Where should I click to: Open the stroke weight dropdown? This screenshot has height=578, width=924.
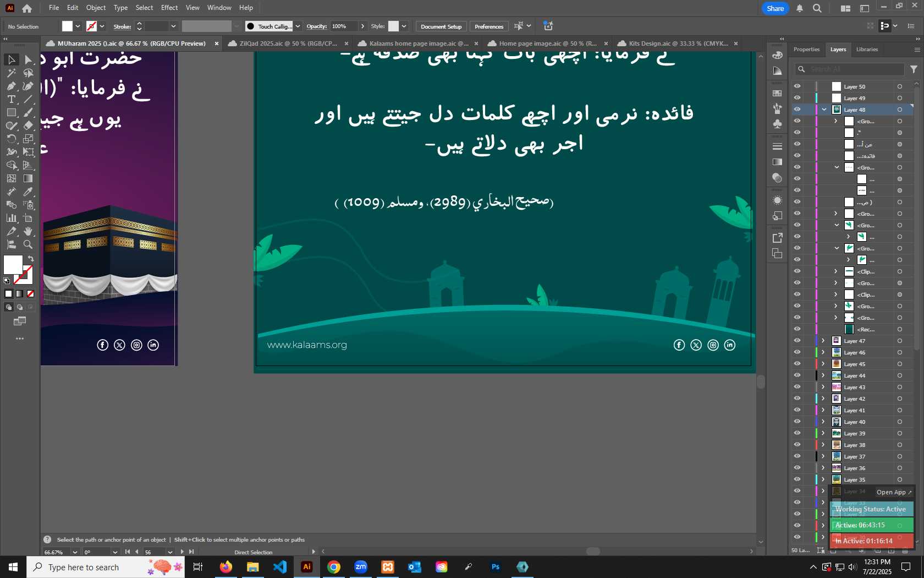coord(173,26)
